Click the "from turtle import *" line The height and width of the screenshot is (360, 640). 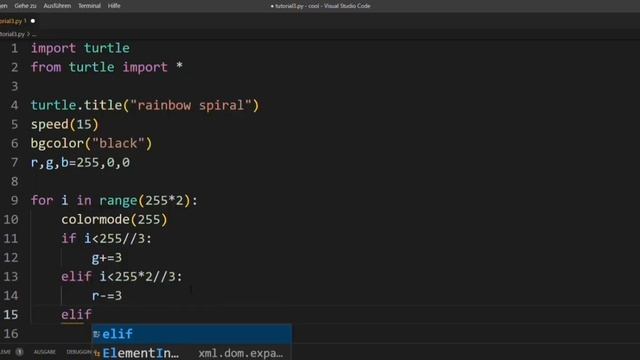pos(107,67)
